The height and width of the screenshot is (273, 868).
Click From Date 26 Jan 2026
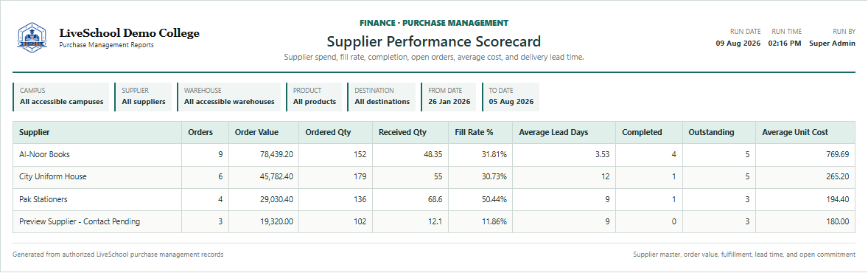click(449, 97)
